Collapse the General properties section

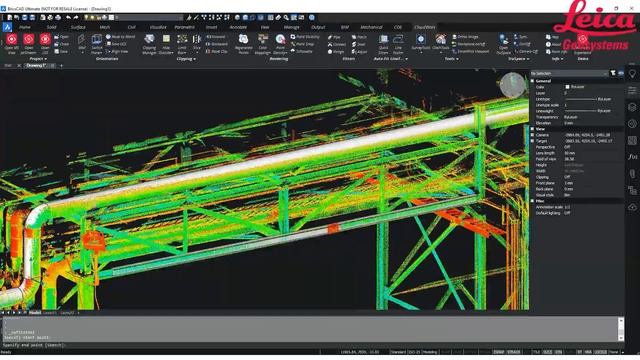pyautogui.click(x=532, y=81)
